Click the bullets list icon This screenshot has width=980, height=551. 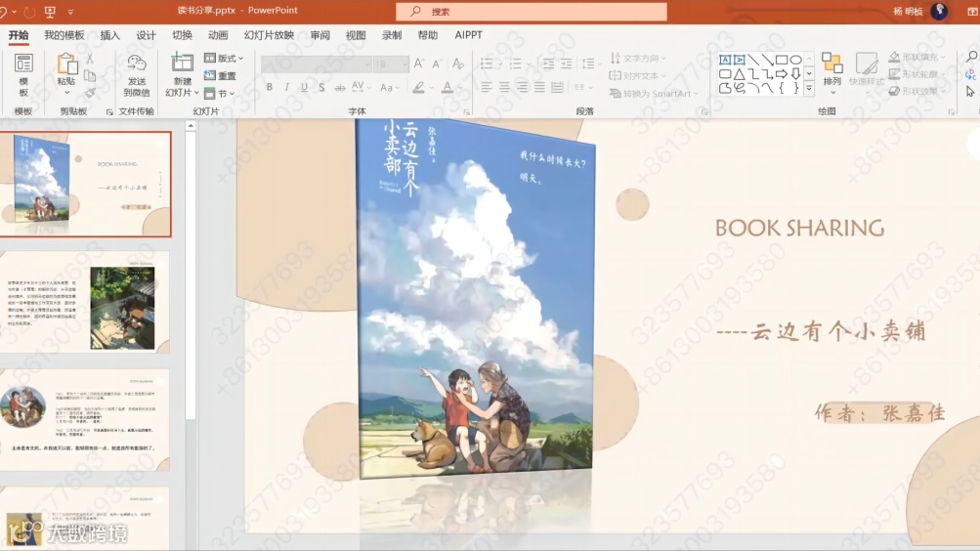point(487,64)
